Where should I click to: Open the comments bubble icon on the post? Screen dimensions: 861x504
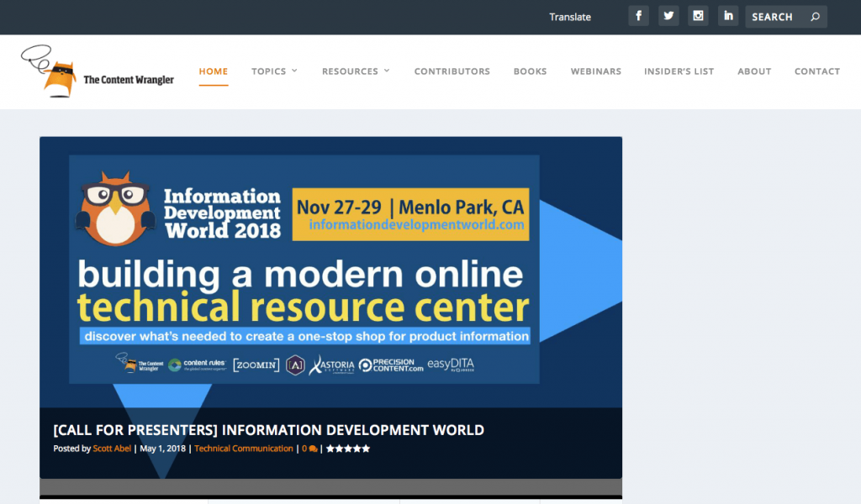[310, 448]
